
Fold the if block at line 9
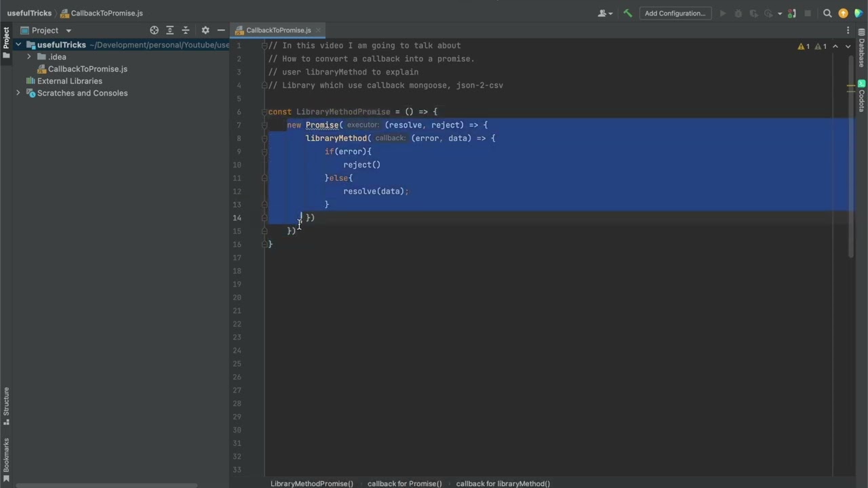point(264,151)
